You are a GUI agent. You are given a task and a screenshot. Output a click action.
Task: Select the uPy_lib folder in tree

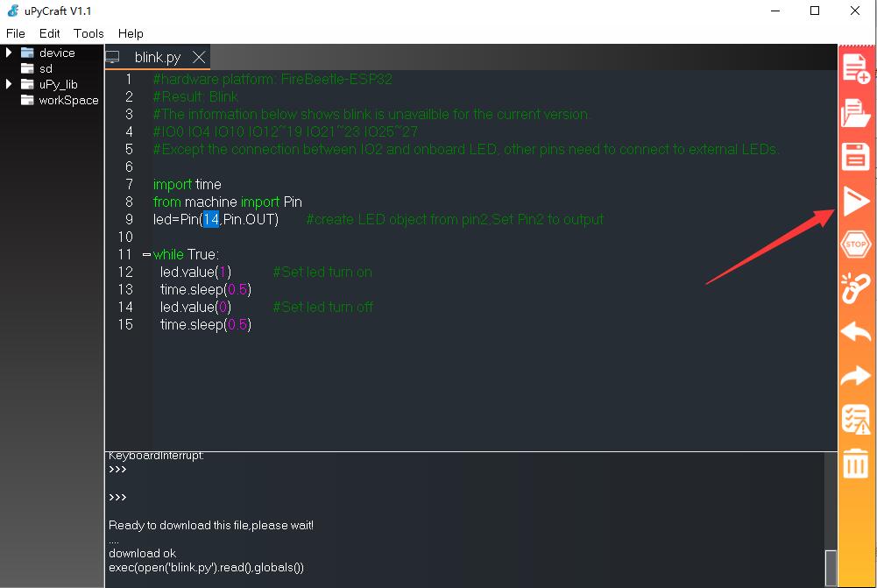58,84
